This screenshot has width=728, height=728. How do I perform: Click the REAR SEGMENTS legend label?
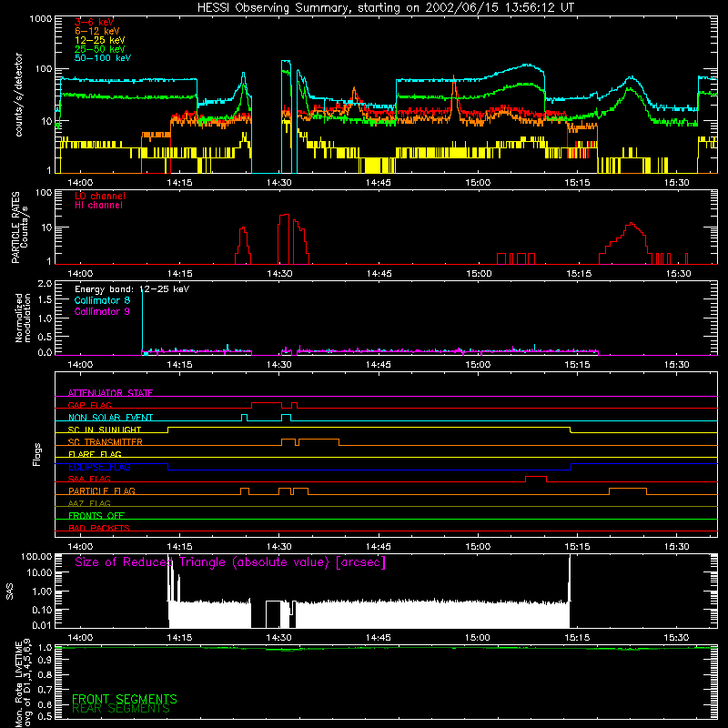121,709
